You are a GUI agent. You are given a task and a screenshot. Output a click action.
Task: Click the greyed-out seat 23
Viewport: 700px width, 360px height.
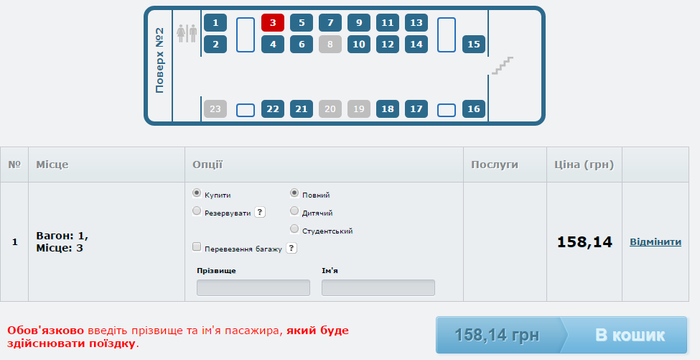pyautogui.click(x=215, y=109)
